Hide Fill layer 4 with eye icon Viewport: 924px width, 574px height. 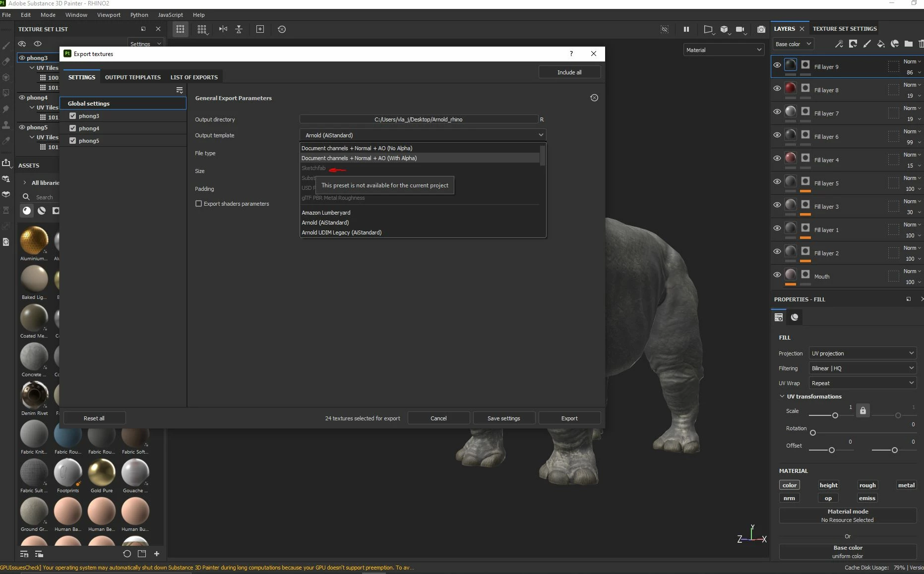click(x=777, y=158)
